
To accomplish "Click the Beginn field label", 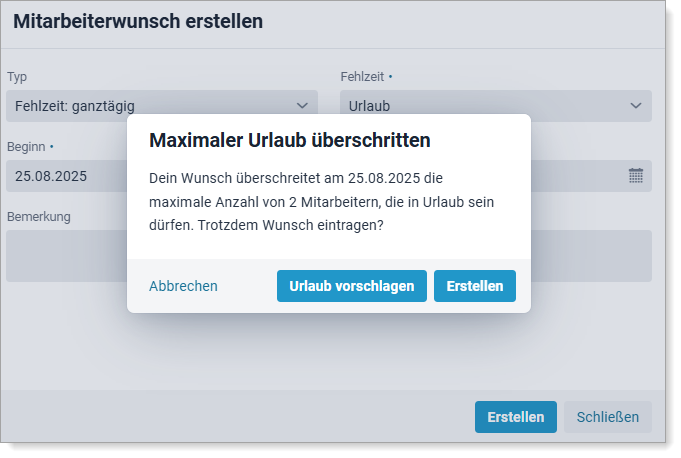I will click(26, 147).
